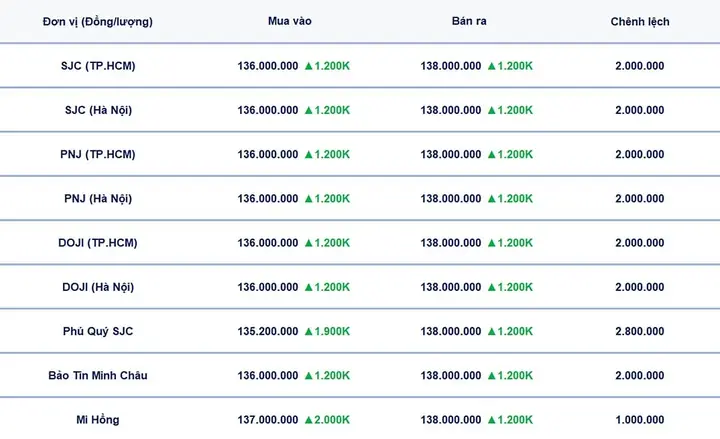The width and height of the screenshot is (720, 439).
Task: Open the Bảo Tín Minh Châu row name
Action: [x=98, y=376]
